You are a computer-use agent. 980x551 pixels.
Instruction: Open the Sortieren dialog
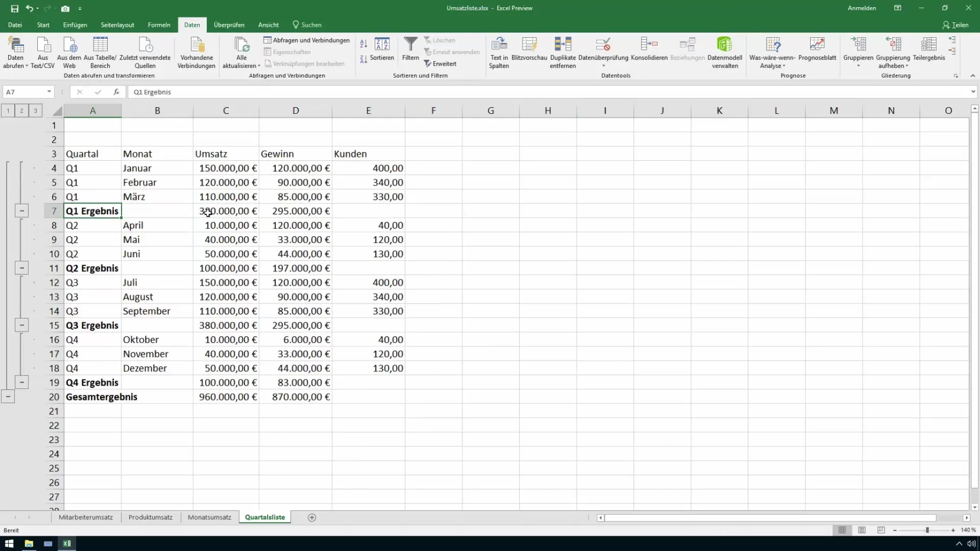point(382,49)
